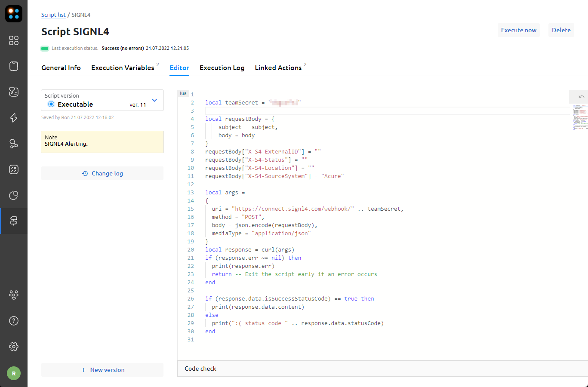Click the 'method = "POST"' line
Viewport: 588px width, 387px height.
[238, 217]
